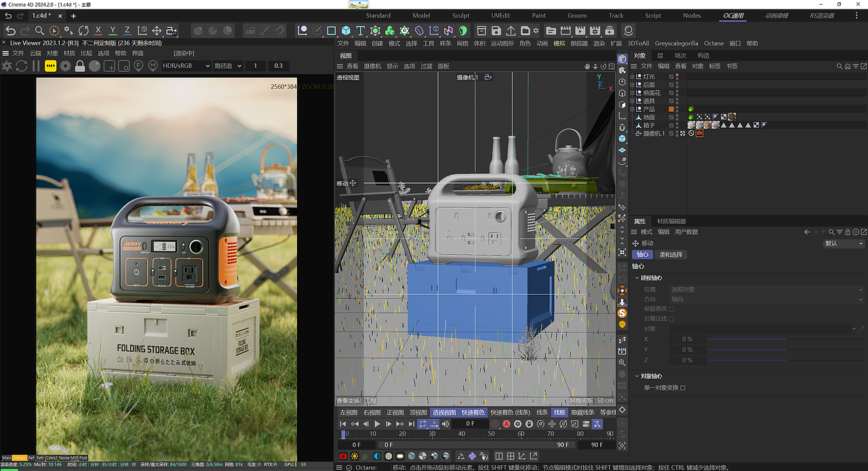Viewport: 868px width, 471px height.
Task: Click the Live Viewer clay mode sphere
Action: click(95, 66)
